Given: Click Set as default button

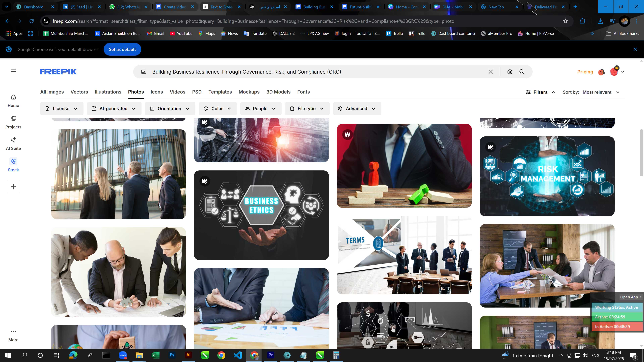Looking at the screenshot, I should pos(122,49).
